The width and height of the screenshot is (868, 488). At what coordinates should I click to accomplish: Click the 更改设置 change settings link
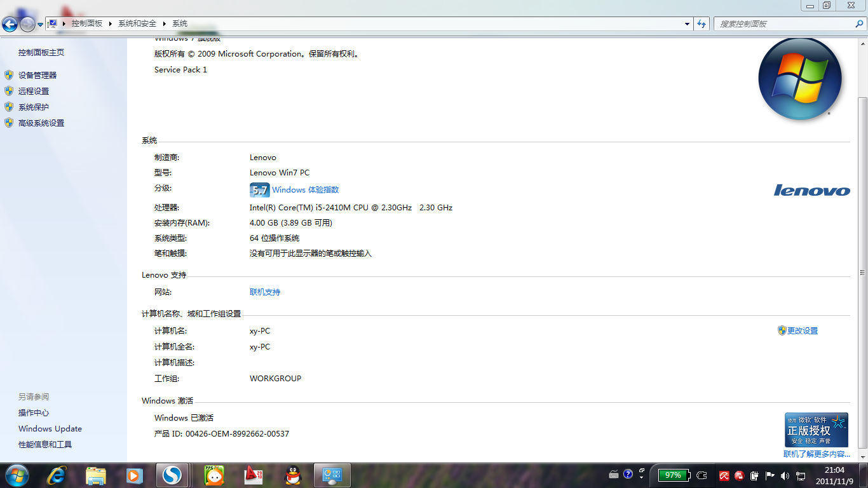[x=802, y=331]
